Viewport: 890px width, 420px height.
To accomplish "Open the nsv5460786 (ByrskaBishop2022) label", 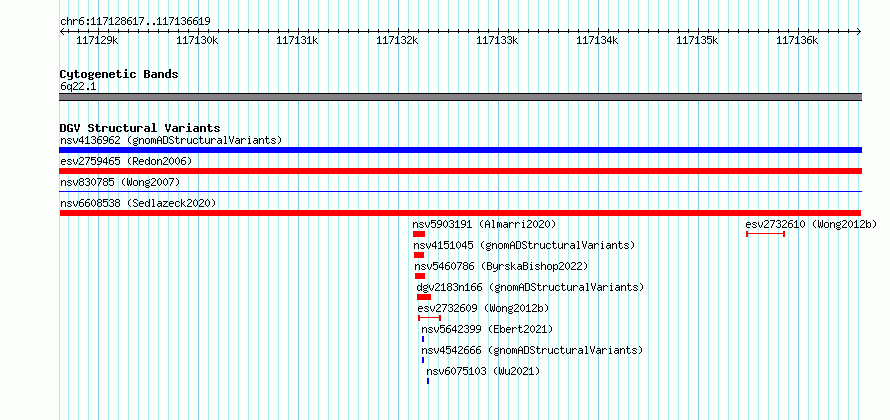I will [x=501, y=266].
